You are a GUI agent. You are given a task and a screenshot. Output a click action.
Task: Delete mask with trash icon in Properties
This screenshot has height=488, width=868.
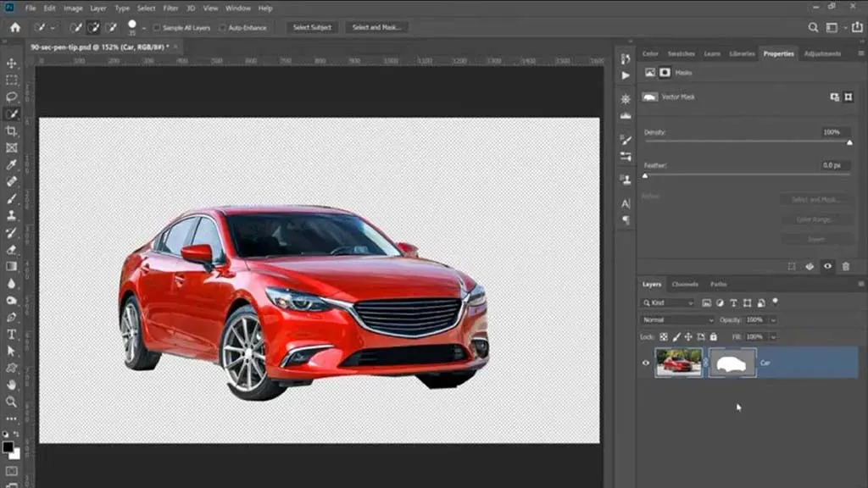846,267
